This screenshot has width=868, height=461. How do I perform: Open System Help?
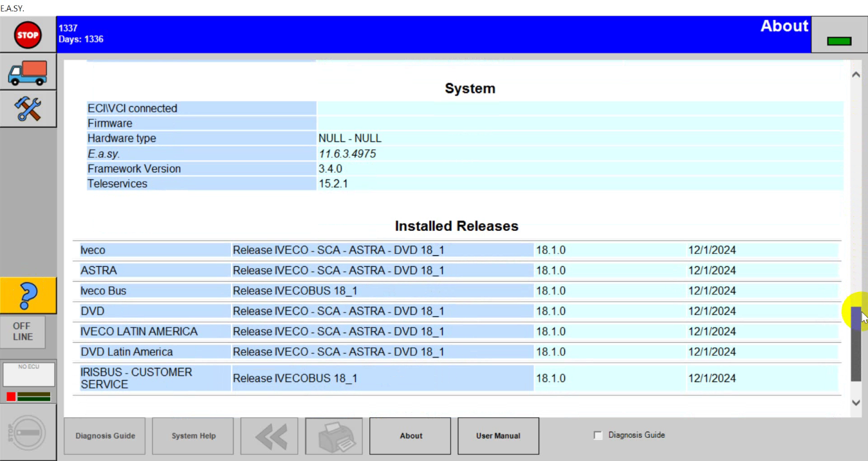(193, 436)
